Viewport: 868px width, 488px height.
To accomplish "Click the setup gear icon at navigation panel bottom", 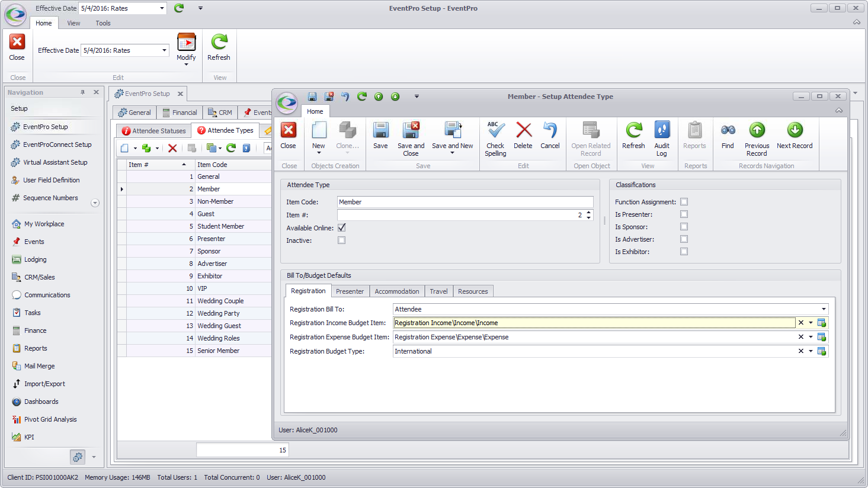I will tap(78, 457).
